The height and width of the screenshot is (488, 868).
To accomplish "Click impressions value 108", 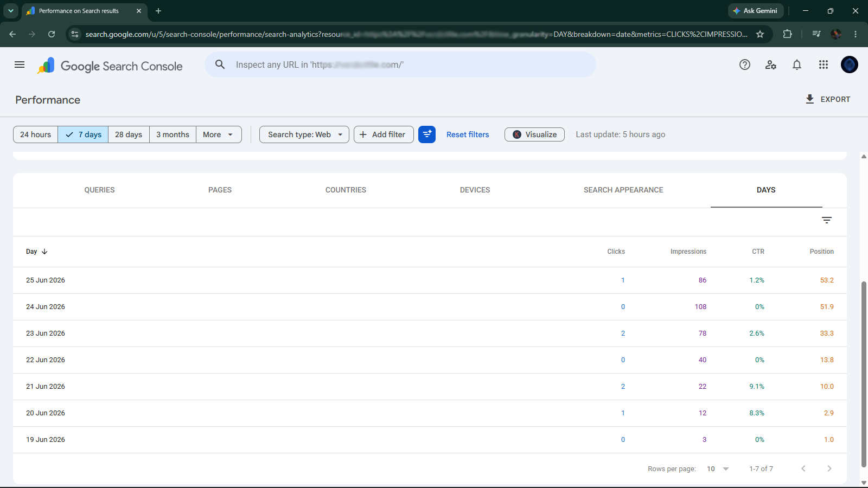I will pyautogui.click(x=700, y=307).
